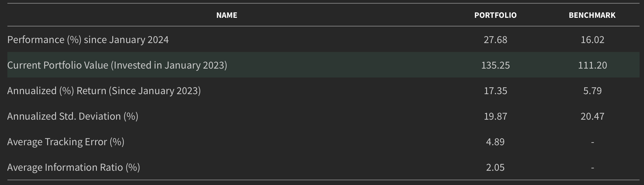The width and height of the screenshot is (644, 185).
Task: Click portfolio performance value 27.68
Action: point(495,40)
